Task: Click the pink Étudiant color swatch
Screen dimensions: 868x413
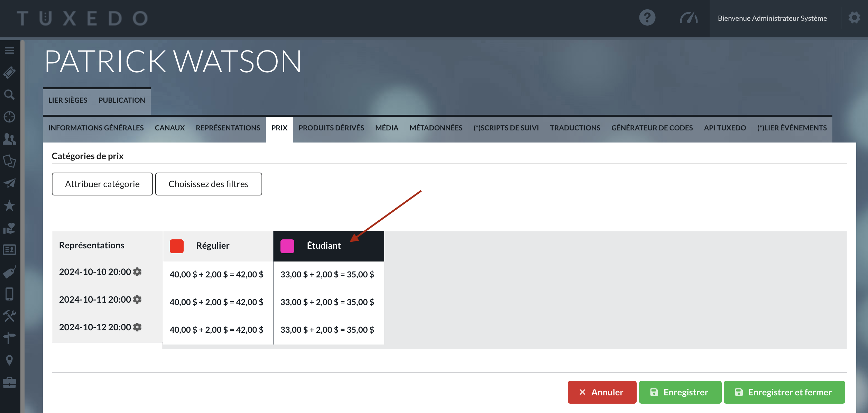Action: tap(287, 246)
